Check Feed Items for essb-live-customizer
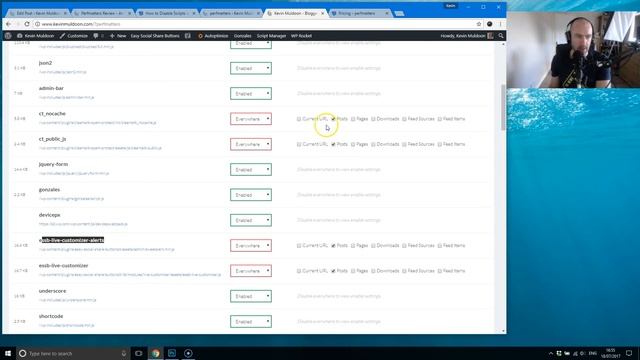Screen dimensions: 640x360 440,271
